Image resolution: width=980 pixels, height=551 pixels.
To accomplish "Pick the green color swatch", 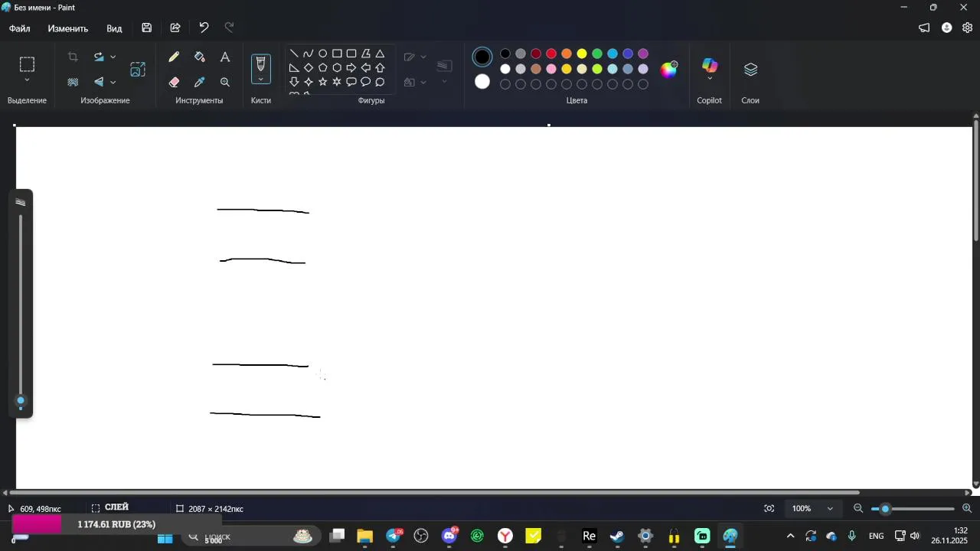I will tap(597, 54).
